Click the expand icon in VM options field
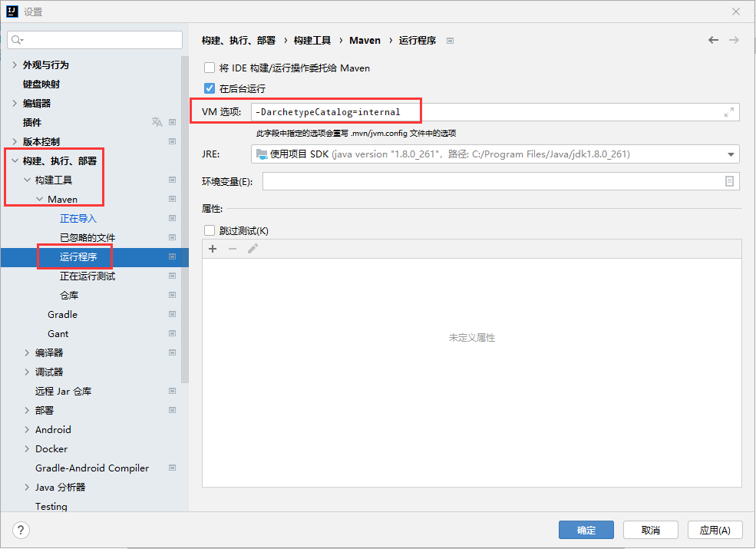 point(728,112)
